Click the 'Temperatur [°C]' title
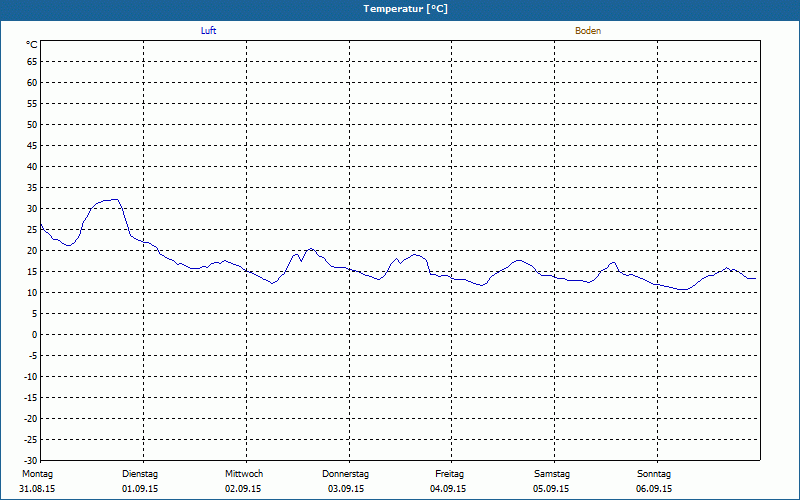 pyautogui.click(x=406, y=9)
